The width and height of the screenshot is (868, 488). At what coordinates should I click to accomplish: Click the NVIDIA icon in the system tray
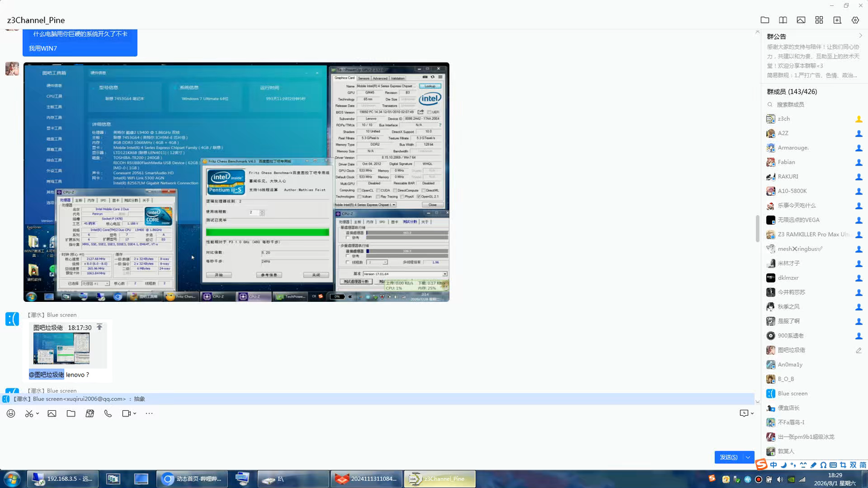[791, 480]
